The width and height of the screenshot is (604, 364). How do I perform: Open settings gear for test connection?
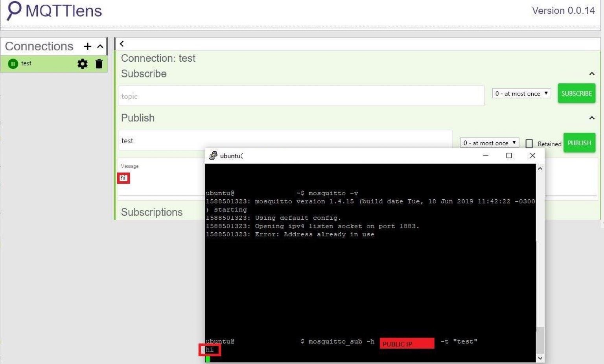(x=82, y=64)
